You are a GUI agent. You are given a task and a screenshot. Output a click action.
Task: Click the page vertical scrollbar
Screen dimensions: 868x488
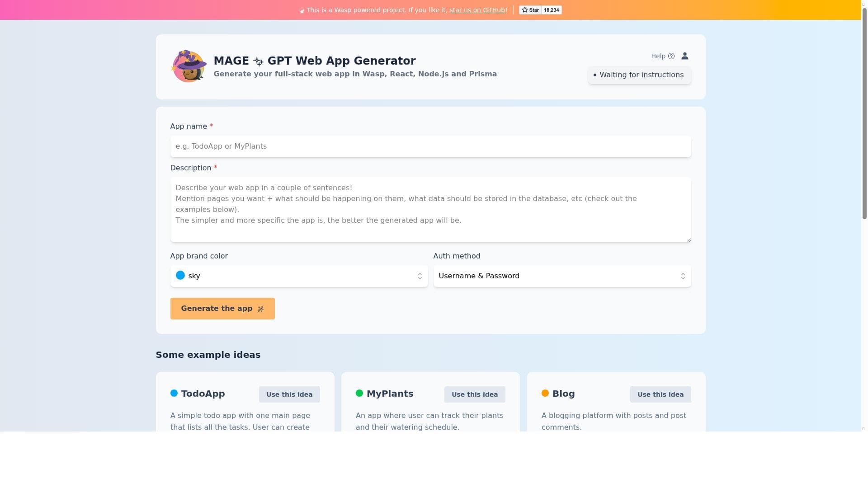click(864, 113)
